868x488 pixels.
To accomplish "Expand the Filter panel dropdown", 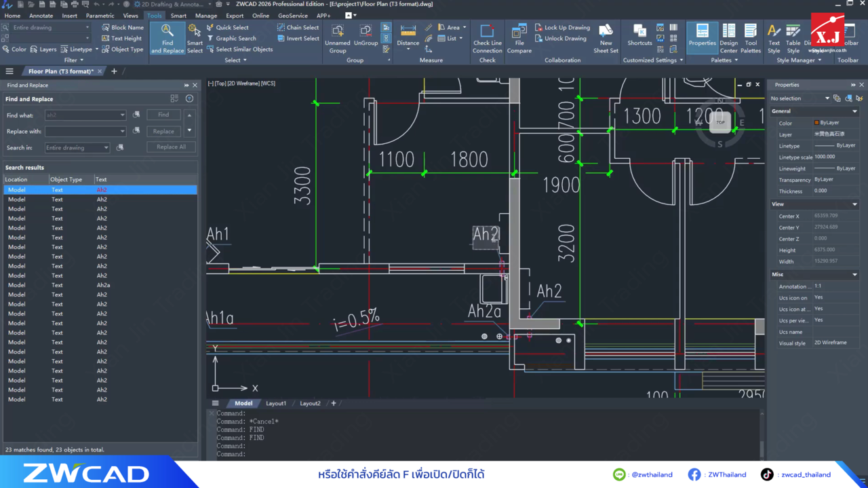I will (75, 60).
